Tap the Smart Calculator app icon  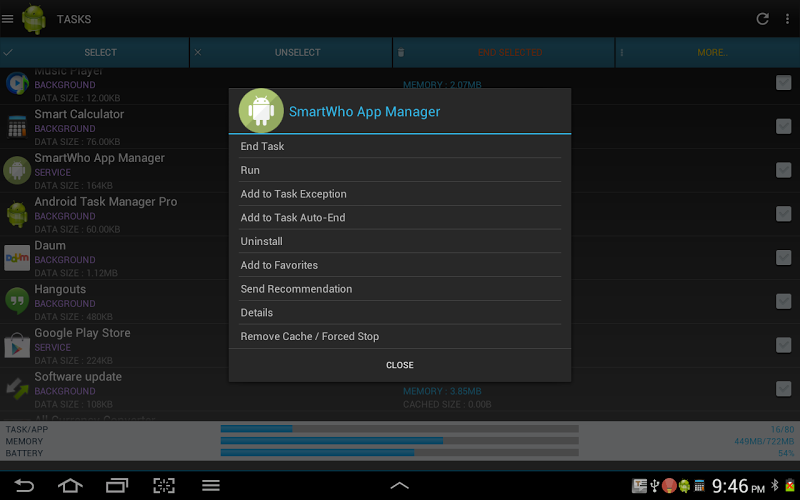point(17,127)
